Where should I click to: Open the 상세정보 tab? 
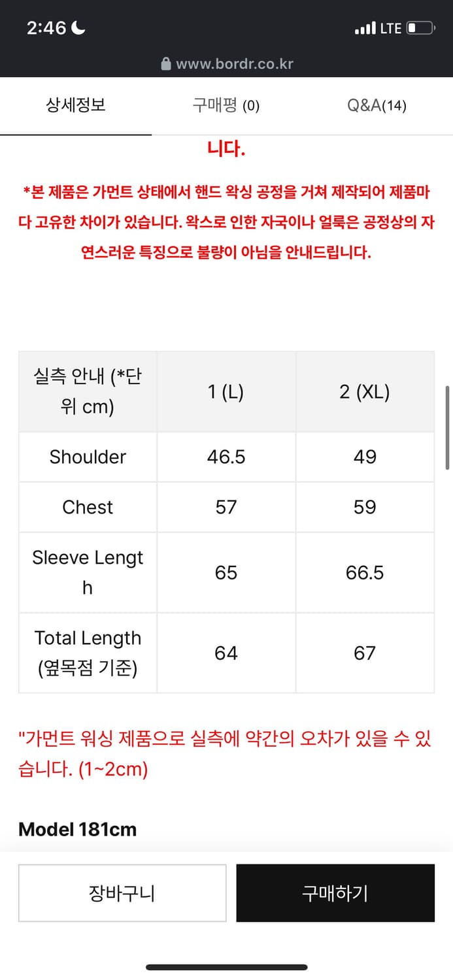click(76, 105)
